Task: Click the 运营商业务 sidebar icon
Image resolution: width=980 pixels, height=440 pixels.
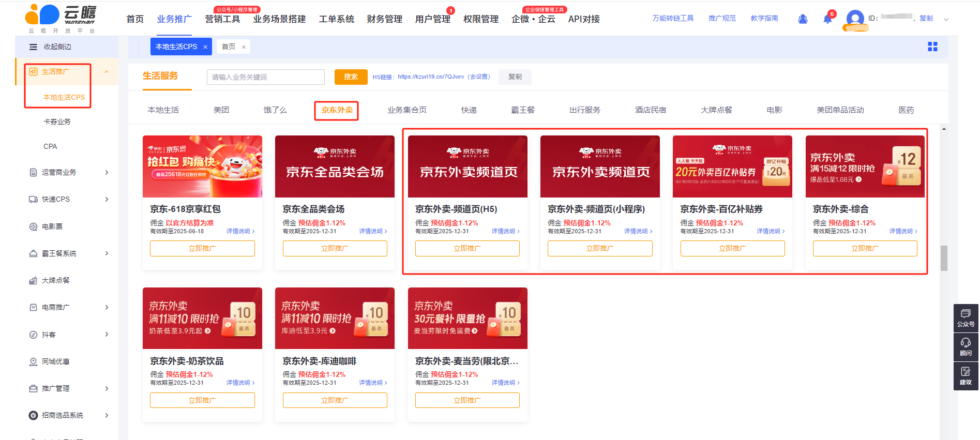Action: (33, 172)
